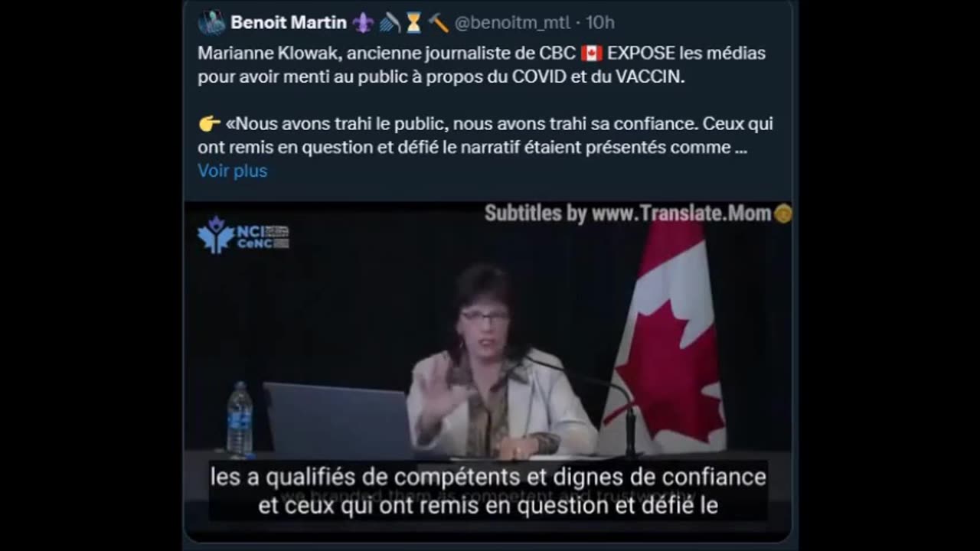Open Benoit Martin's profile avatar
The width and height of the screenshot is (980, 551).
211,23
